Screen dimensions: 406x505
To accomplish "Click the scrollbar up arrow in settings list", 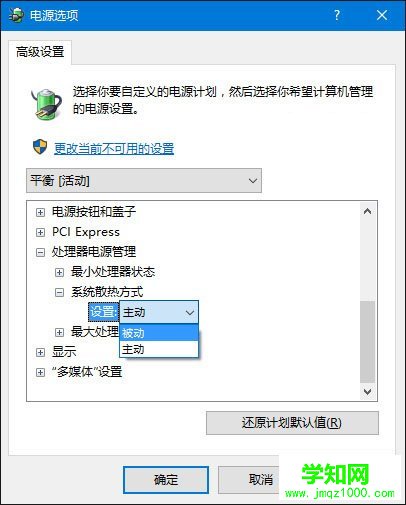I will tap(368, 211).
